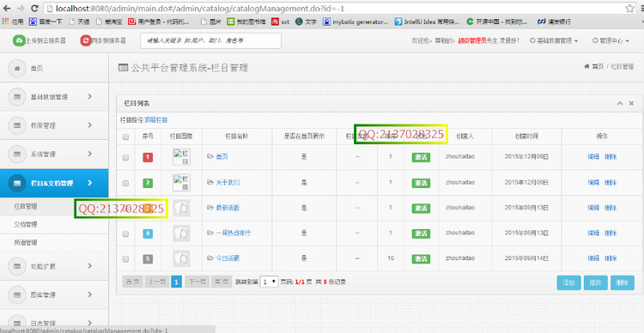Click the 激活 status badge for 今日话题
644x333 pixels.
421,258
